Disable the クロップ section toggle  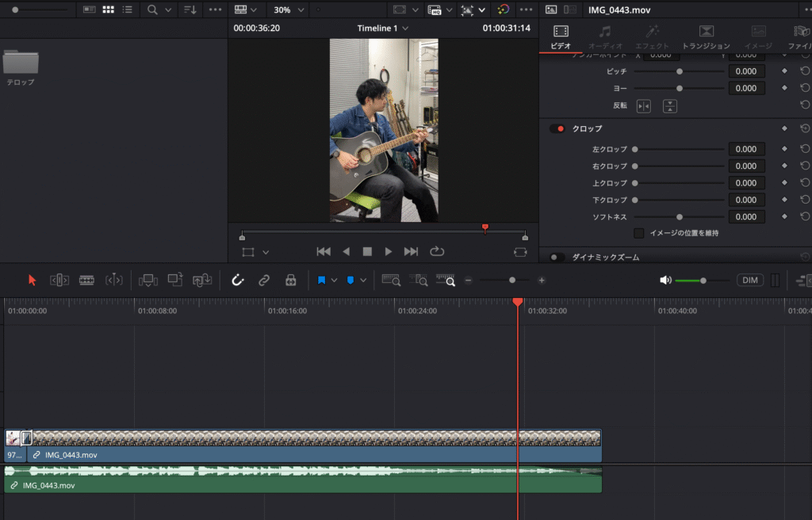[557, 128]
